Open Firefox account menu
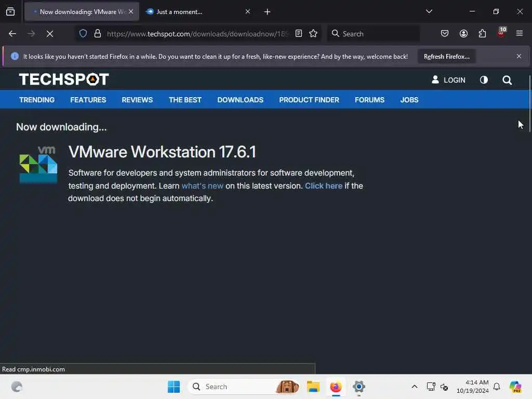 (x=464, y=34)
